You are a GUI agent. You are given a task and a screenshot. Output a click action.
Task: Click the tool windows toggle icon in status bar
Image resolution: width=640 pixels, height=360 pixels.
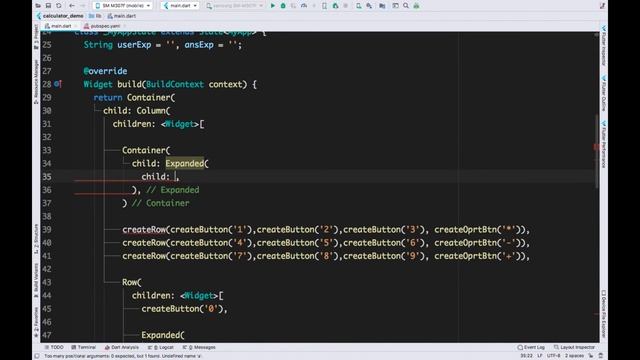point(37,356)
